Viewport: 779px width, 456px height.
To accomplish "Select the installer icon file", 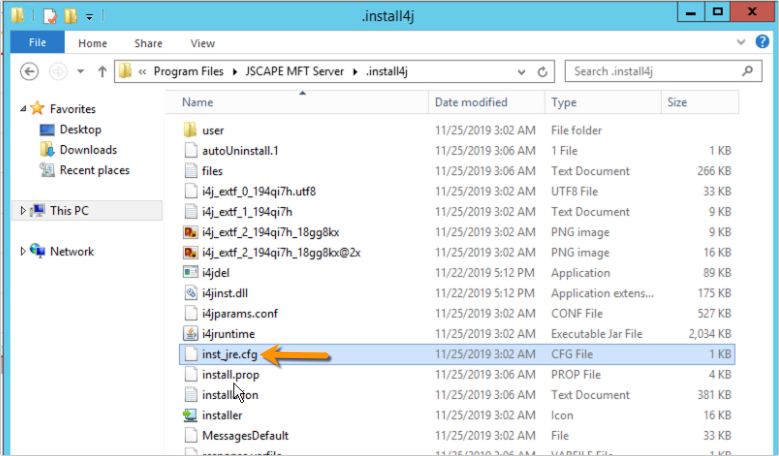I will click(x=192, y=415).
